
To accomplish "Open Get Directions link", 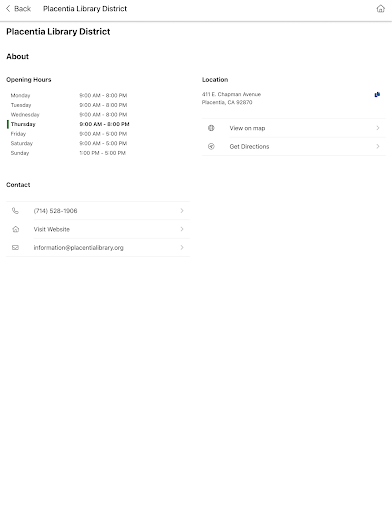I will 294,146.
